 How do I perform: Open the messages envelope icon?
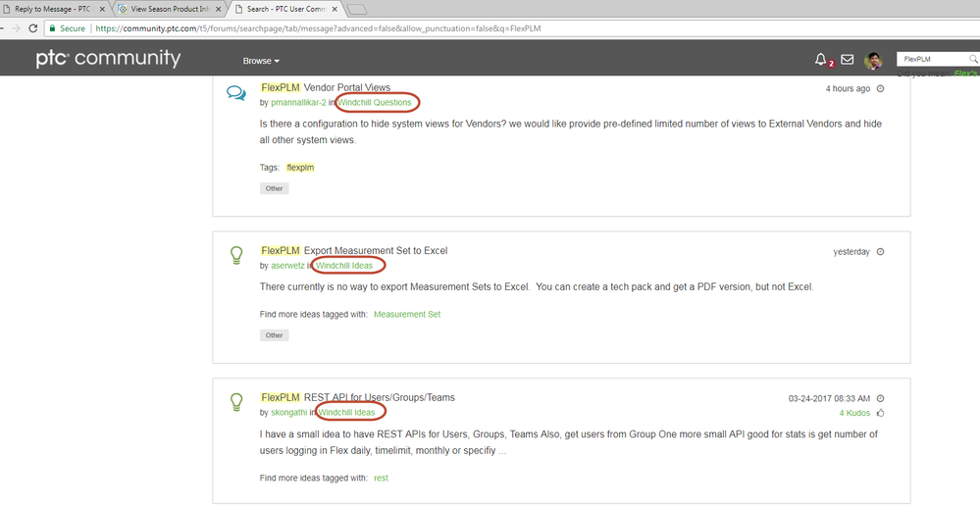point(847,60)
